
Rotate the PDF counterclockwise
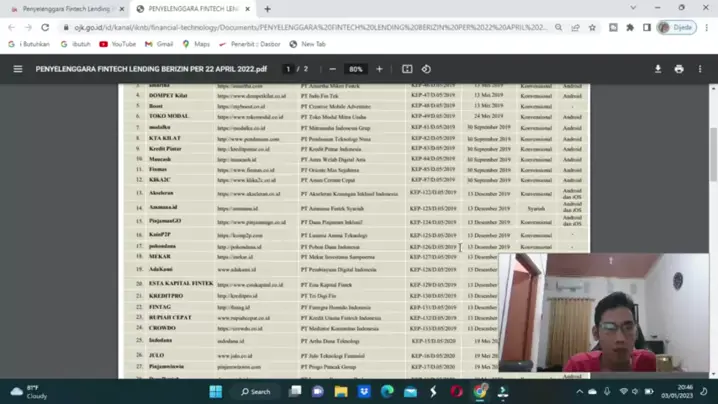tap(426, 69)
